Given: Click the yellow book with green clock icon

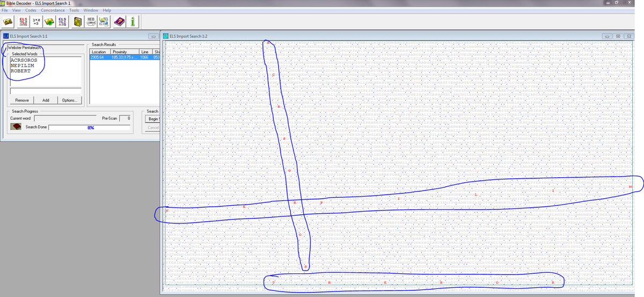Looking at the screenshot, I should [x=49, y=21].
